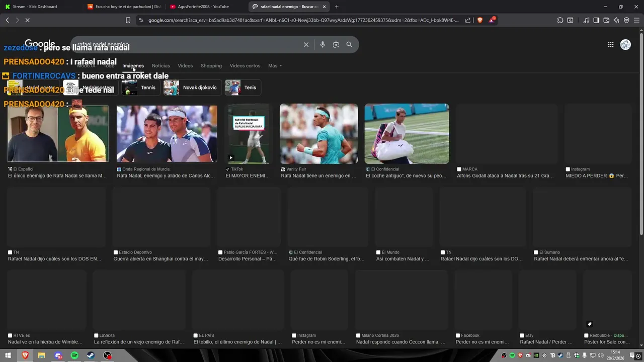The width and height of the screenshot is (644, 362).
Task: Open Nadal ve en la hierba RTVE result
Action: pyautogui.click(x=46, y=342)
